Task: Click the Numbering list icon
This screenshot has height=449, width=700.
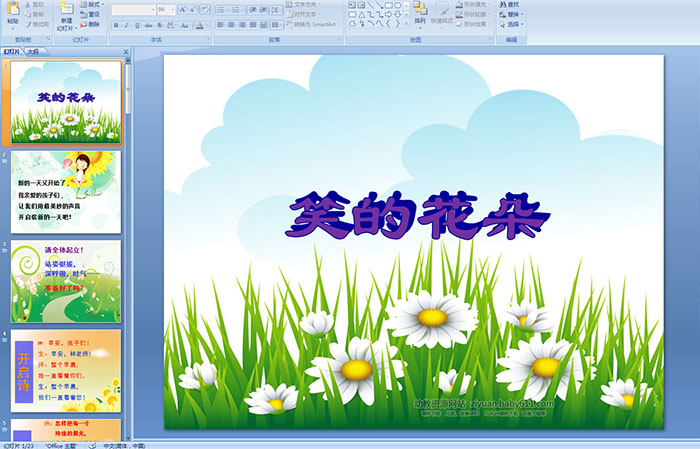Action: (x=236, y=9)
